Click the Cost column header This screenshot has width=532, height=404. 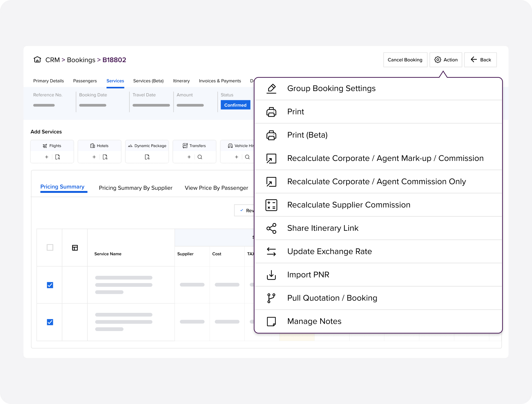pyautogui.click(x=216, y=254)
